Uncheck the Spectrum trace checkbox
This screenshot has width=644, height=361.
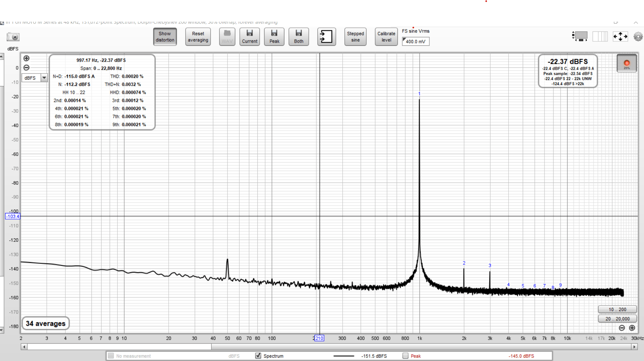[258, 356]
